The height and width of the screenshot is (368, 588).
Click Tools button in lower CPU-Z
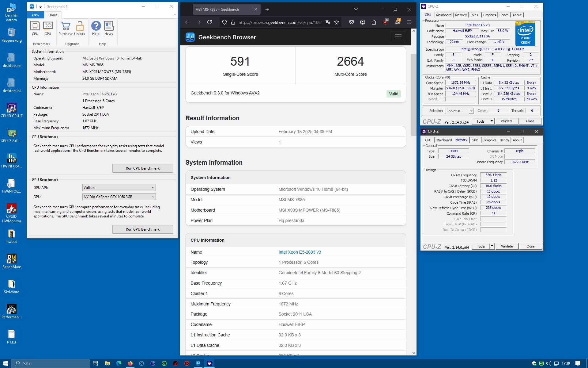pyautogui.click(x=481, y=246)
